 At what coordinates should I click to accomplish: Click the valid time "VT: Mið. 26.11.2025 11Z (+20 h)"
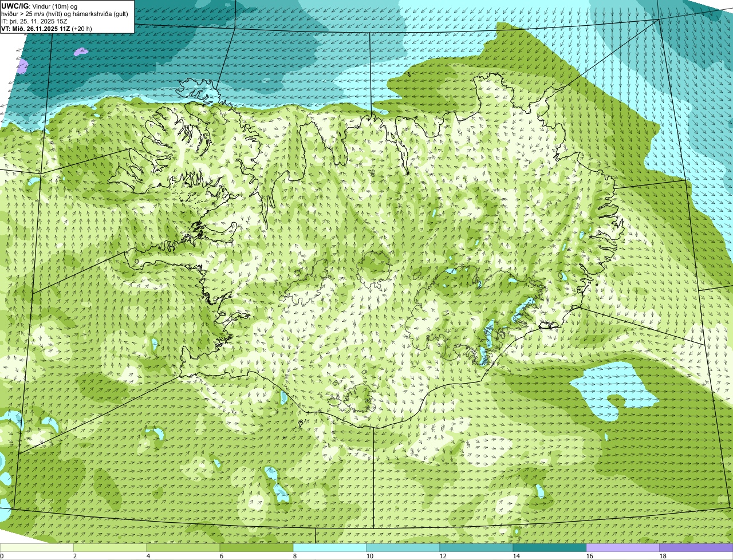(47, 29)
